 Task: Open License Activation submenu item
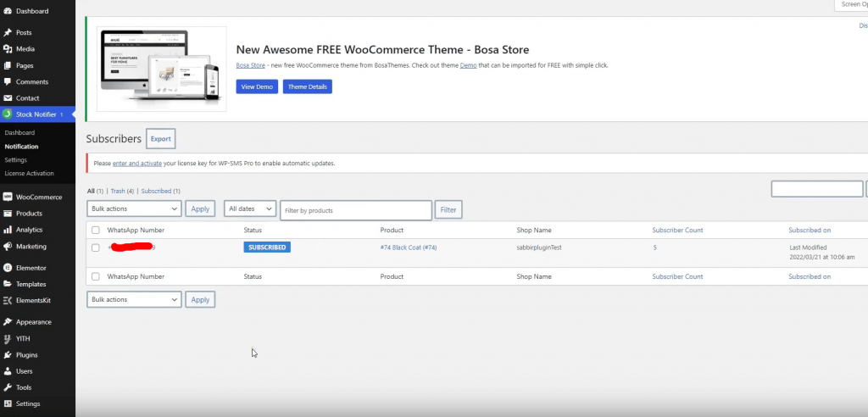click(x=30, y=174)
